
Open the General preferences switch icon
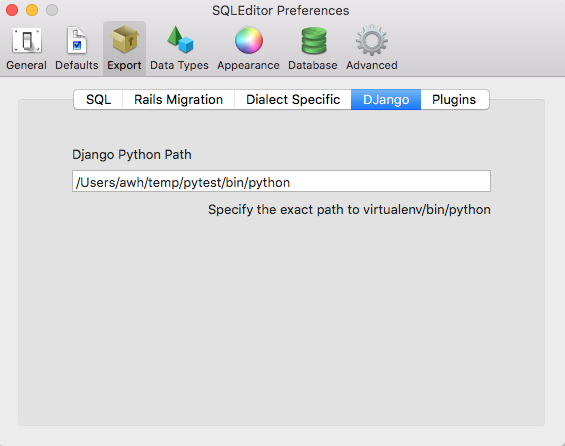click(x=27, y=41)
